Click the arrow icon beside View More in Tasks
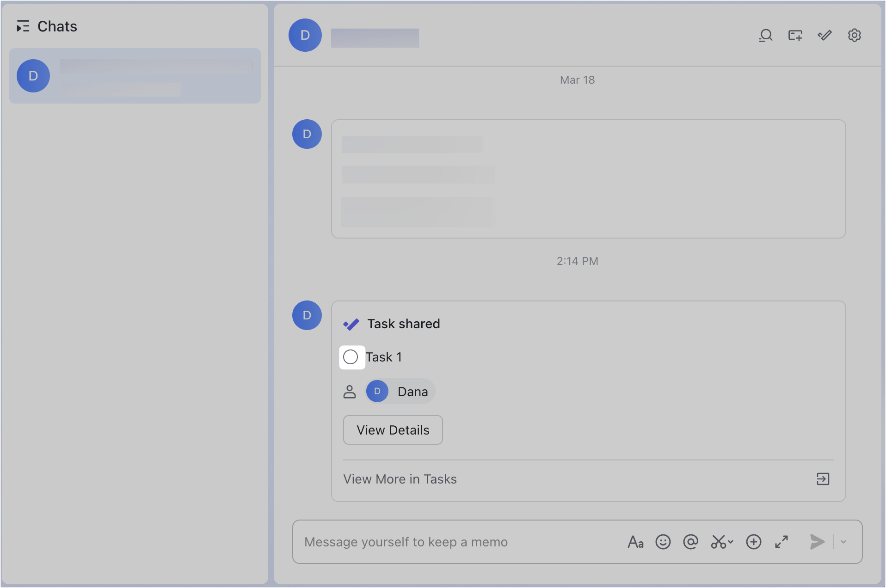This screenshot has height=588, width=886. 824,479
